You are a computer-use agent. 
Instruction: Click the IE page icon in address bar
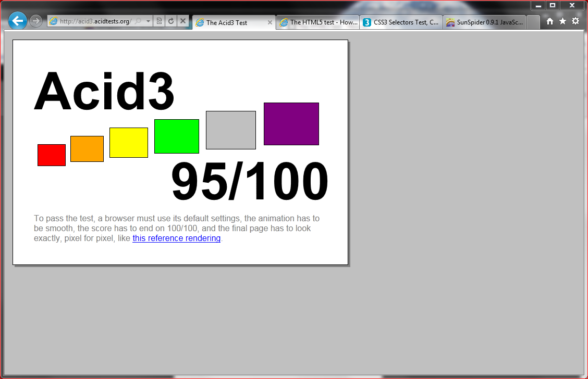[54, 21]
